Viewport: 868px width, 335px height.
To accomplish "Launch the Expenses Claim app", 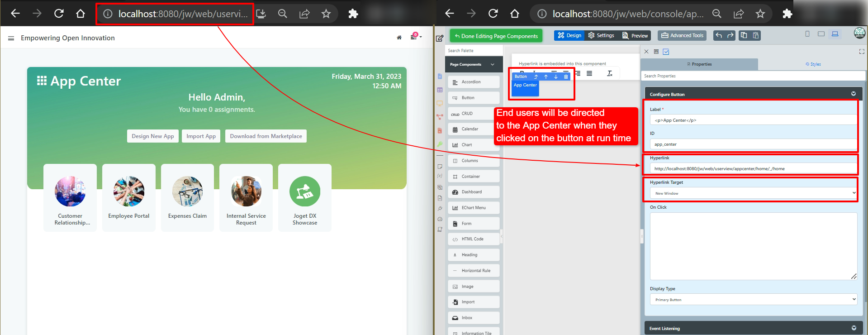I will pyautogui.click(x=187, y=198).
